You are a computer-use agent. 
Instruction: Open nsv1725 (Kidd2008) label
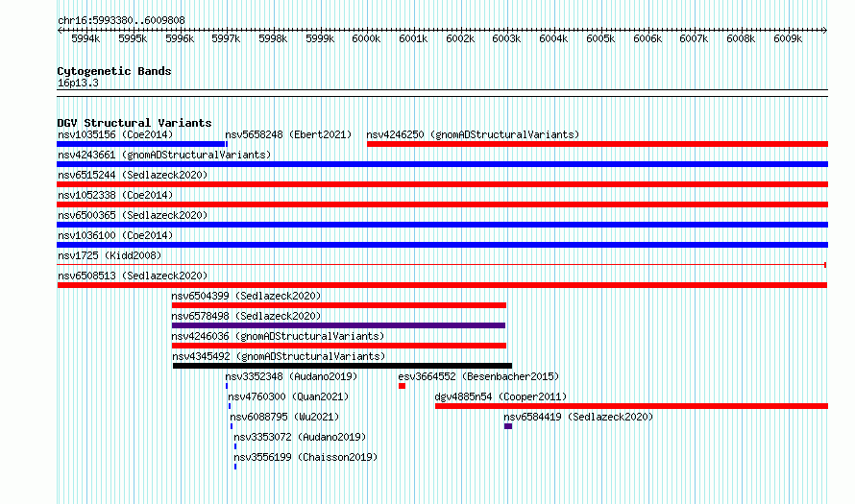point(110,255)
